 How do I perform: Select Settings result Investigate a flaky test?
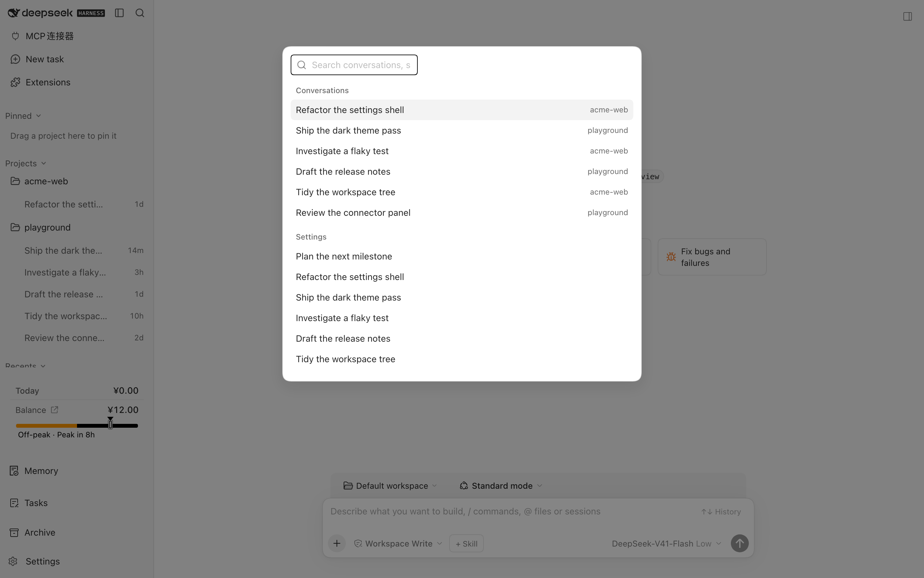pos(462,318)
